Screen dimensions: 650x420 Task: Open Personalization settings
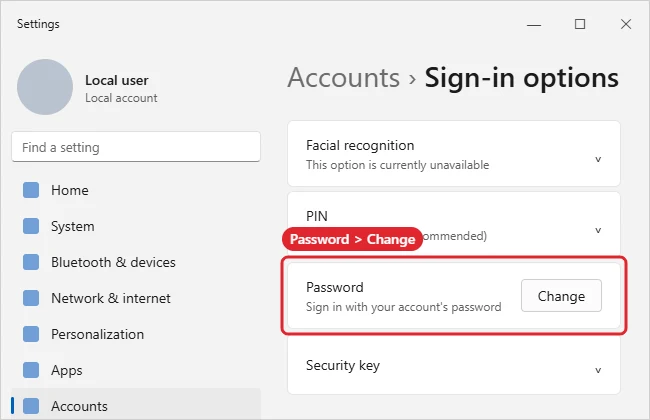click(x=136, y=334)
